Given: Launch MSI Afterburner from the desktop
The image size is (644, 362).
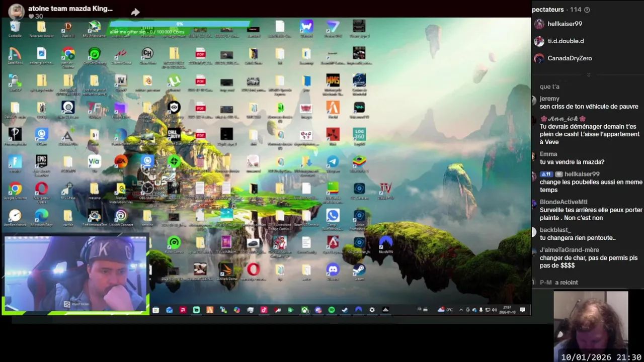Looking at the screenshot, I should click(94, 29).
